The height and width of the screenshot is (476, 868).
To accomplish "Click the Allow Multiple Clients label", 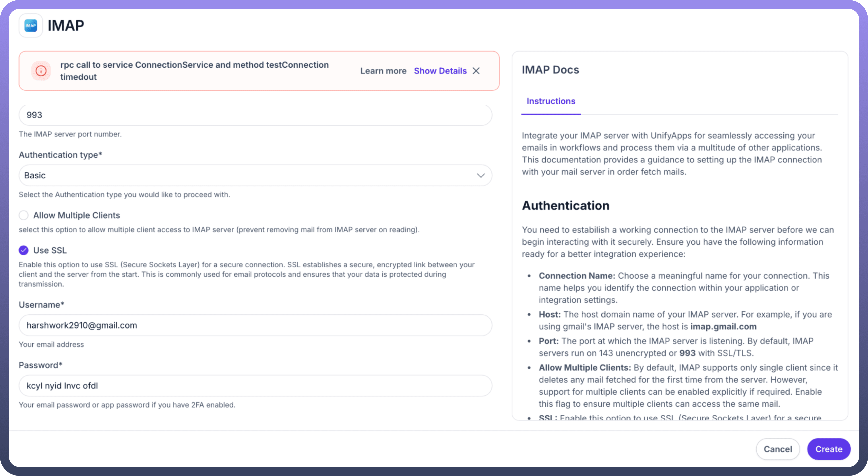I will tap(76, 215).
